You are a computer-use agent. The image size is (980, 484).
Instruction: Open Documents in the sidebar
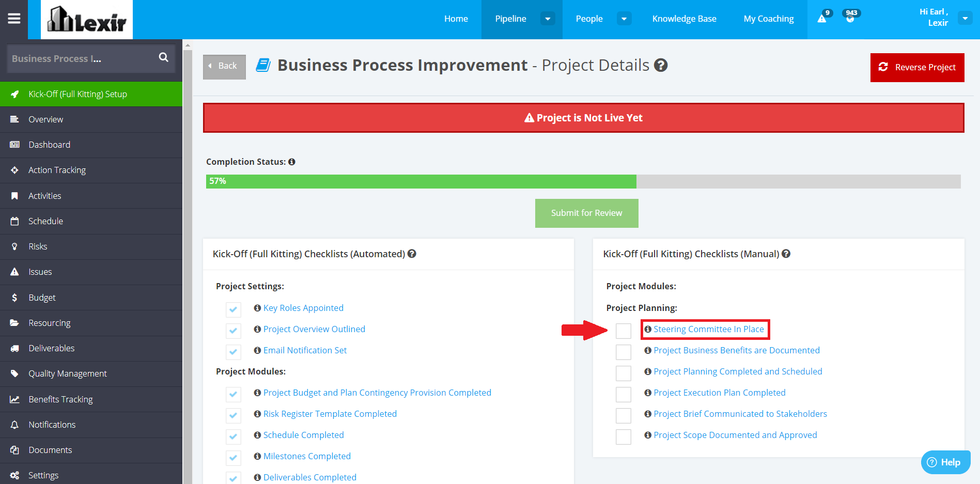click(x=91, y=450)
